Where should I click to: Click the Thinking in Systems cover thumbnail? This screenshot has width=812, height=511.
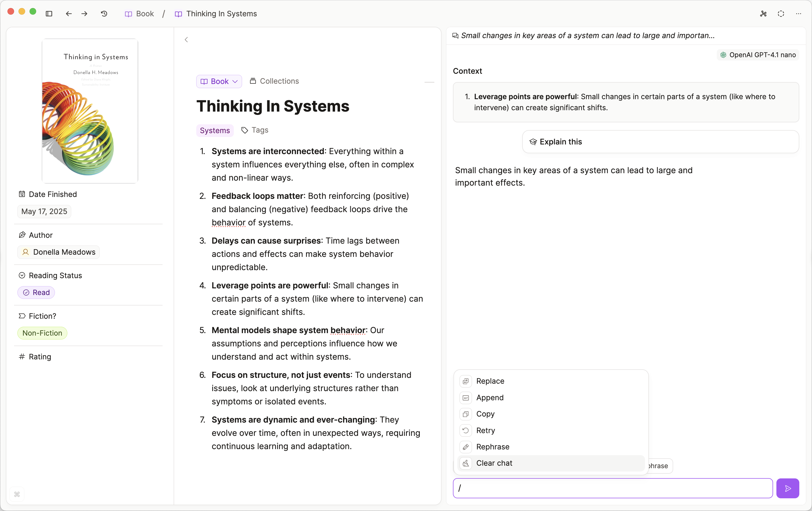[x=90, y=111]
